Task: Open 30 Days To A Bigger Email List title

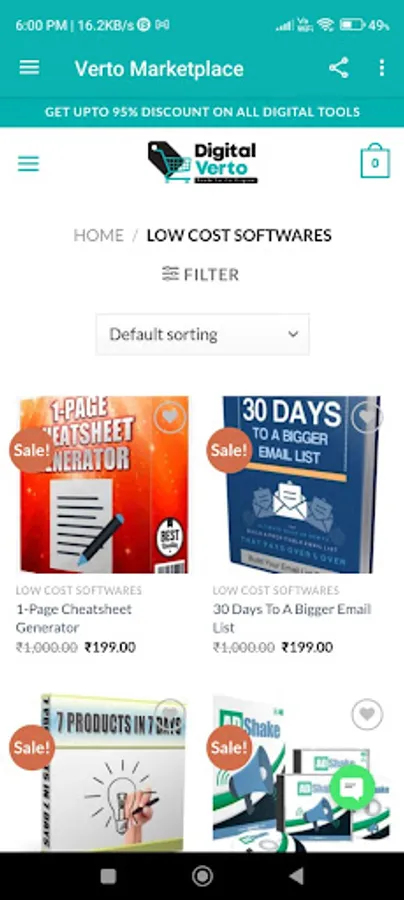Action: pyautogui.click(x=292, y=618)
